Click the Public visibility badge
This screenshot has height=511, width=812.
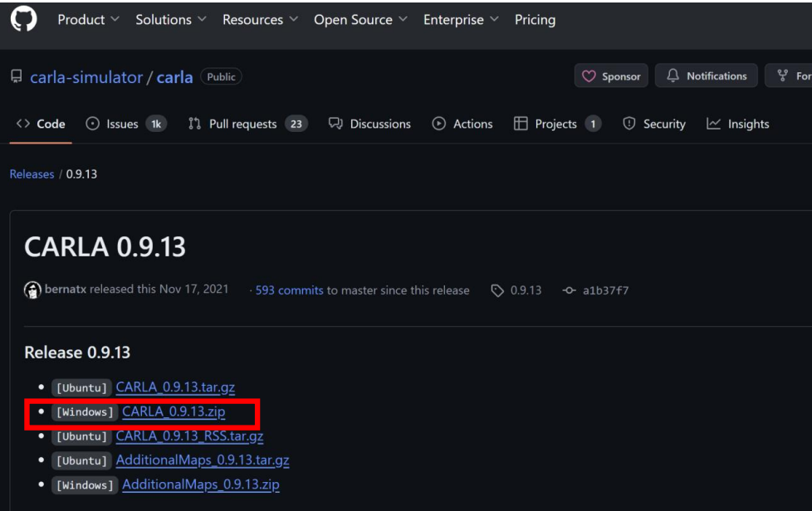click(x=221, y=76)
